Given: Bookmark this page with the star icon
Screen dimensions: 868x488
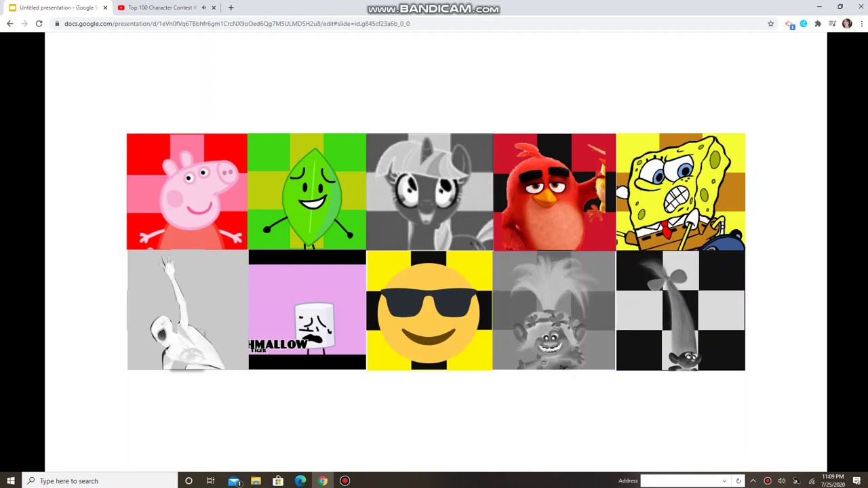Looking at the screenshot, I should point(770,24).
